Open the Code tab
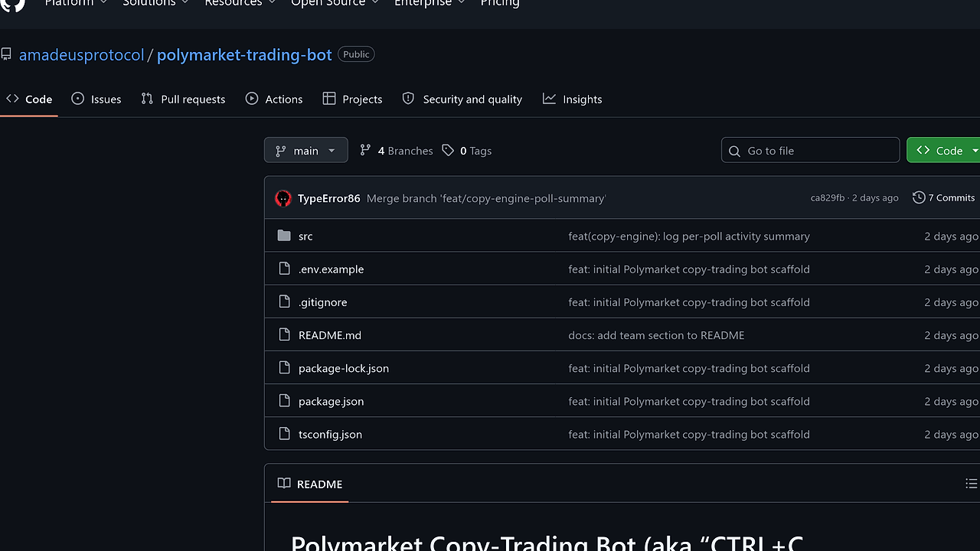Image resolution: width=980 pixels, height=551 pixels. pos(29,99)
